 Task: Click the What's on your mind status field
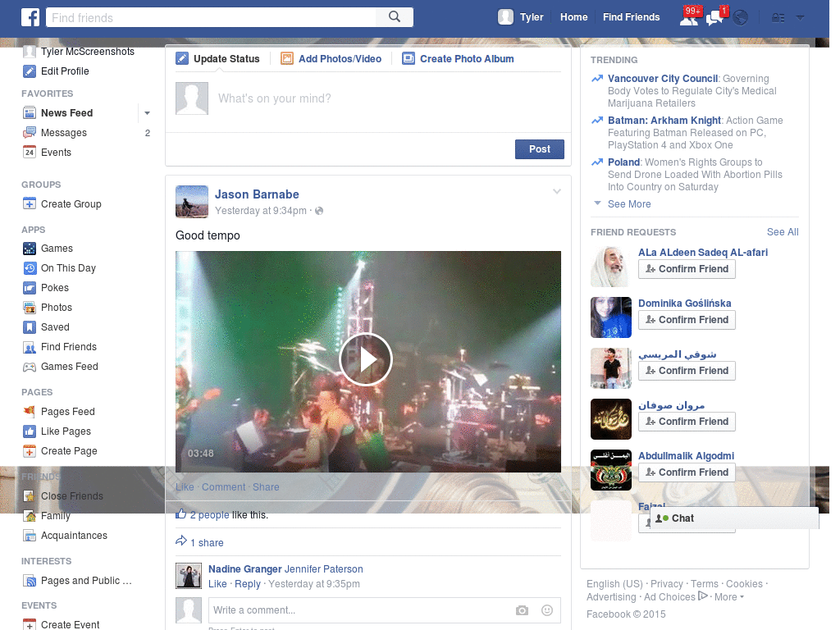pyautogui.click(x=389, y=98)
